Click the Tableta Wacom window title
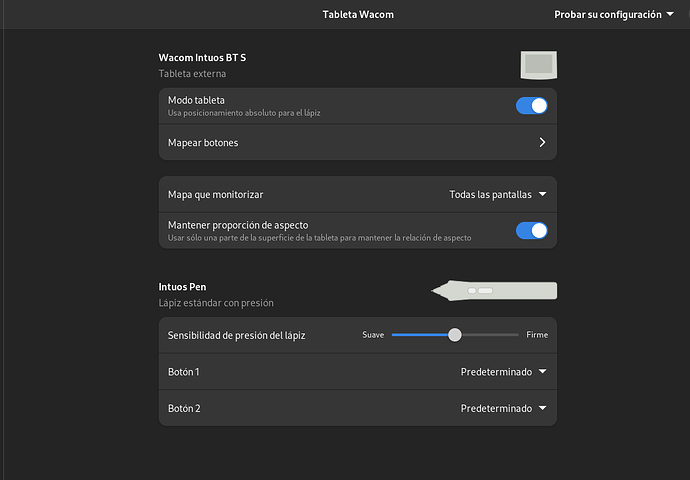The width and height of the screenshot is (690, 480). (x=358, y=15)
